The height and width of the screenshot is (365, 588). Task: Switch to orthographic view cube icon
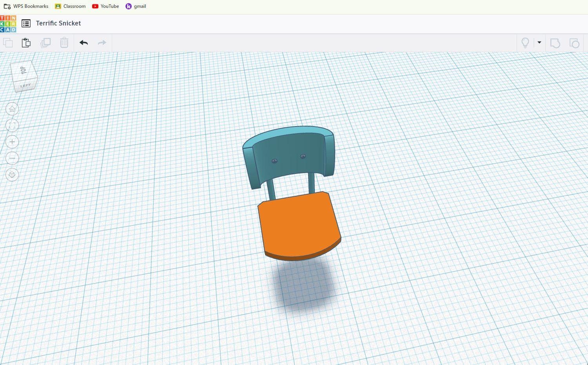pyautogui.click(x=12, y=175)
